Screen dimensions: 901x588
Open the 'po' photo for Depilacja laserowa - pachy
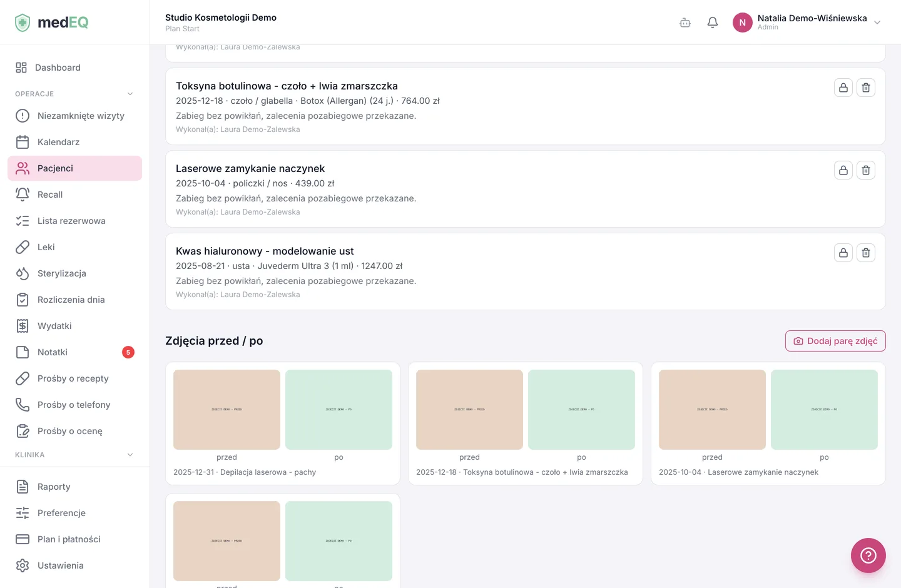click(339, 410)
